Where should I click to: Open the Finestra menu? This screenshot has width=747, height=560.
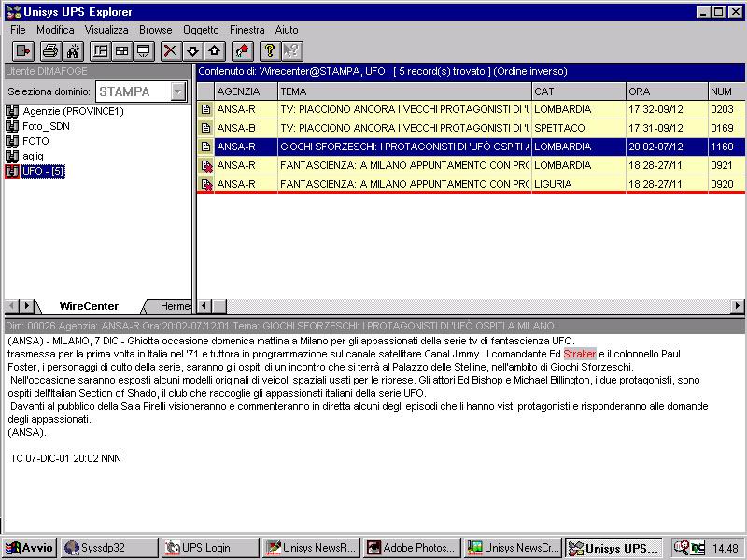point(247,30)
